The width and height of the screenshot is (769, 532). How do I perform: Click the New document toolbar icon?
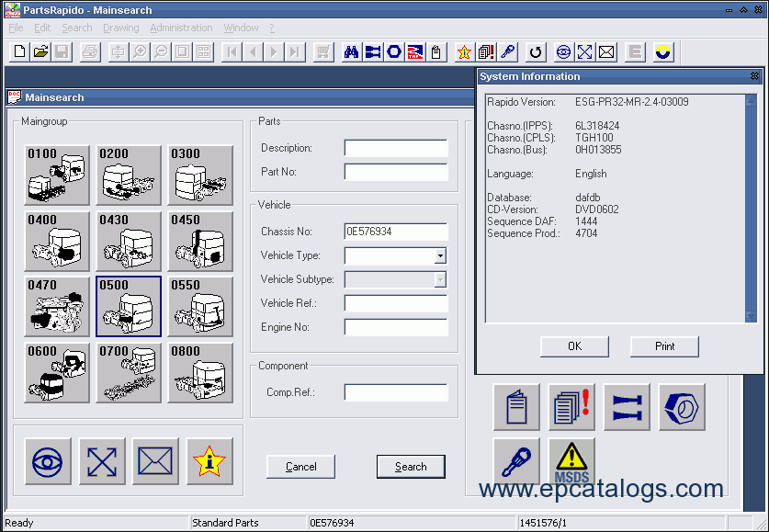tap(19, 51)
